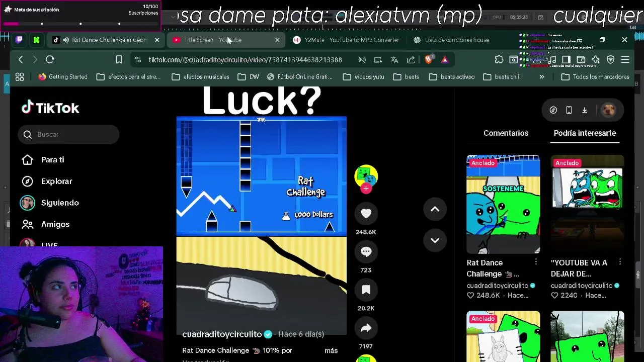Show more bookmarks with double chevron
644x362 pixels.
[542, 77]
